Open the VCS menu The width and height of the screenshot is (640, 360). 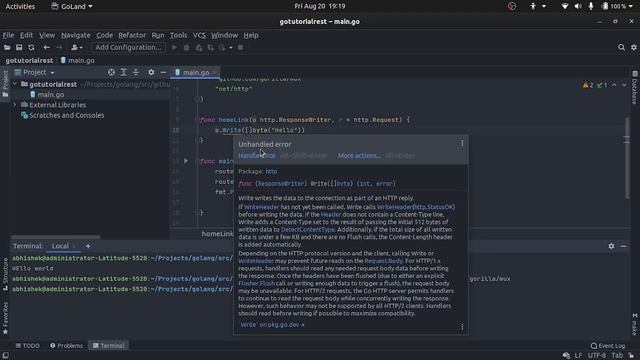[x=199, y=35]
